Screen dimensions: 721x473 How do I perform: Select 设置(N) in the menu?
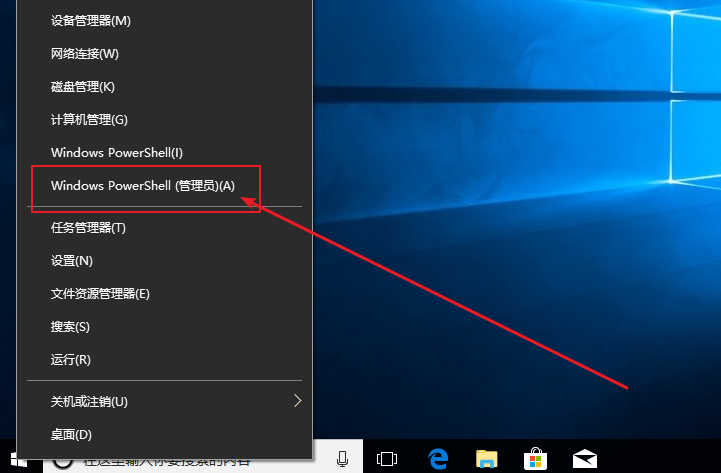coord(71,261)
